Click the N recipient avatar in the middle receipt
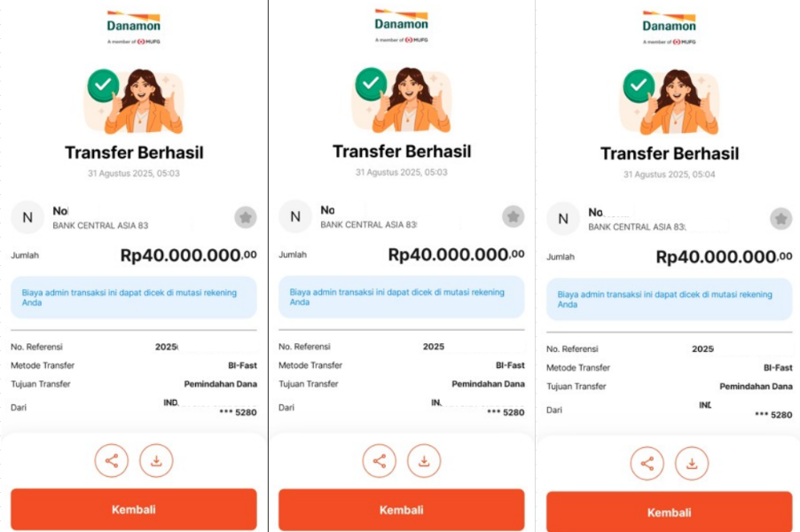 click(x=295, y=216)
